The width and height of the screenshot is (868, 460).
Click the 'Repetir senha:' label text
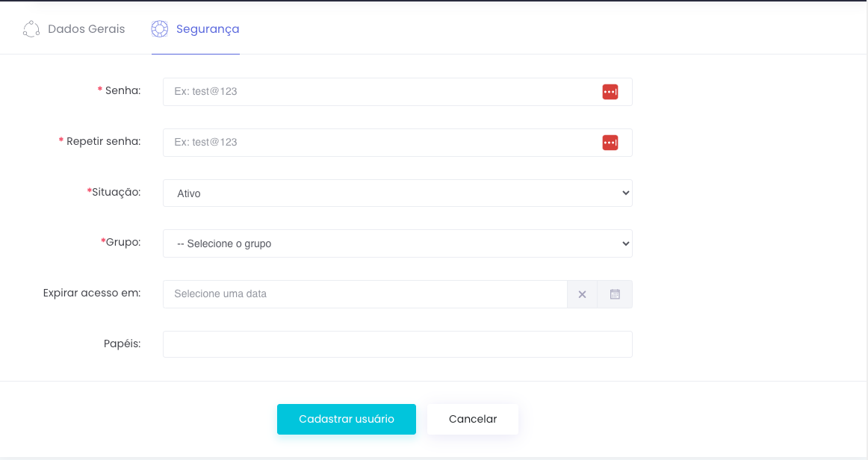point(103,141)
